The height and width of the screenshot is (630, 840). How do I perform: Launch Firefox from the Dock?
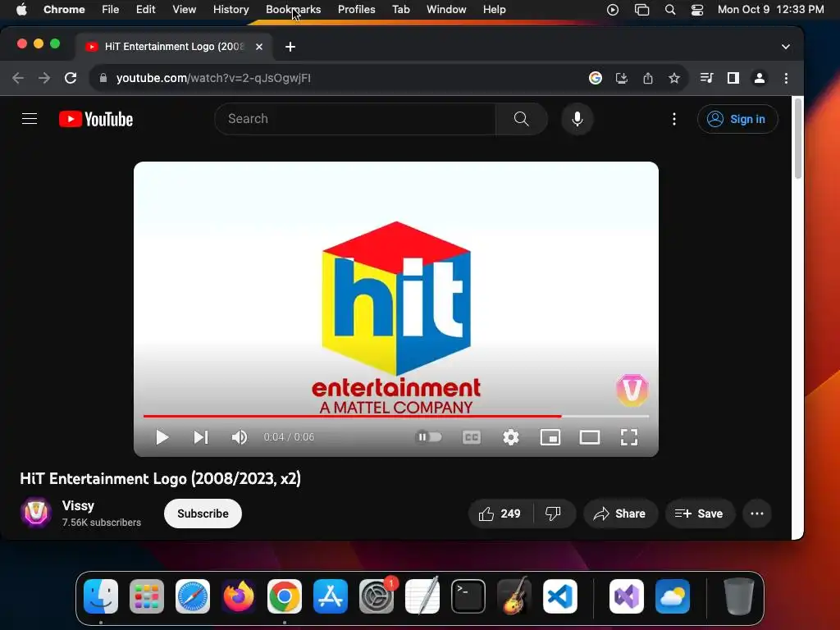pyautogui.click(x=239, y=596)
